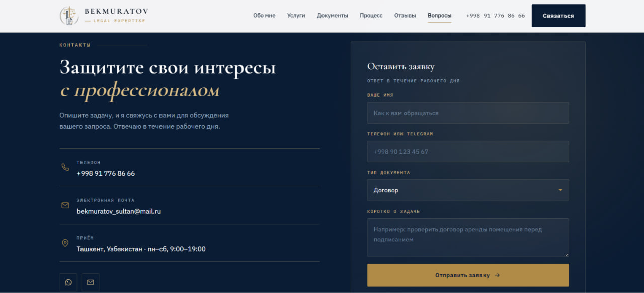
Task: Select Документы in the top menu
Action: 333,16
